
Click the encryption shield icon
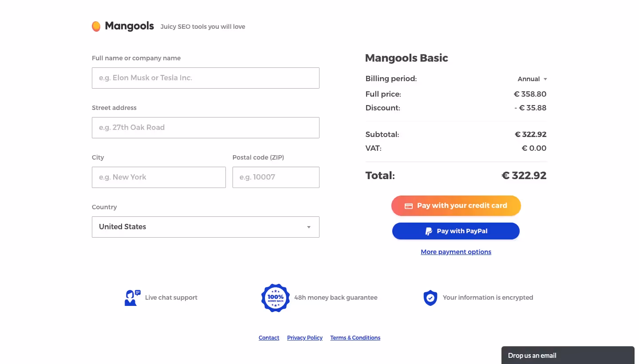point(430,297)
